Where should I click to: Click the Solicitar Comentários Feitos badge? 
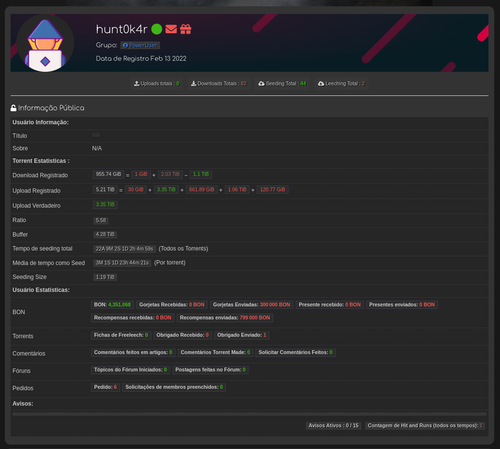(x=296, y=352)
